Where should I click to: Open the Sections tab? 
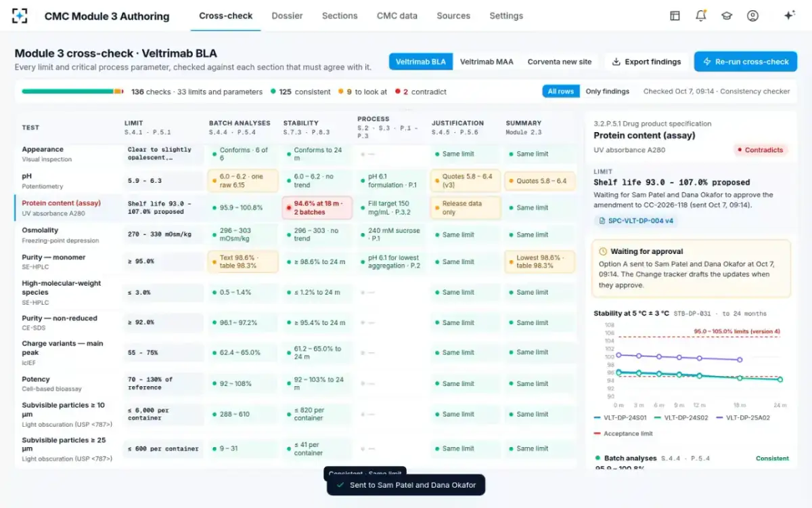[340, 16]
